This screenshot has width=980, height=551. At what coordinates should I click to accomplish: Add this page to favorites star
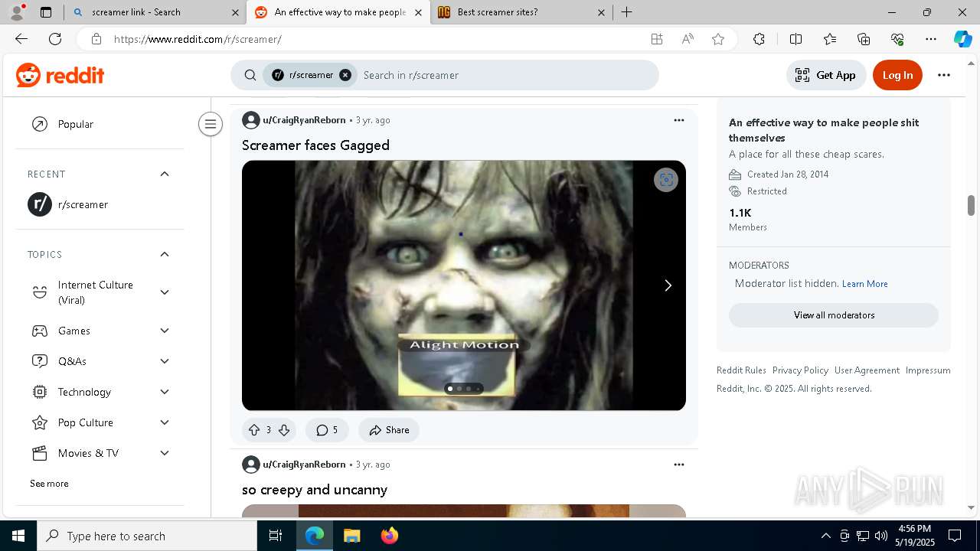click(x=718, y=39)
